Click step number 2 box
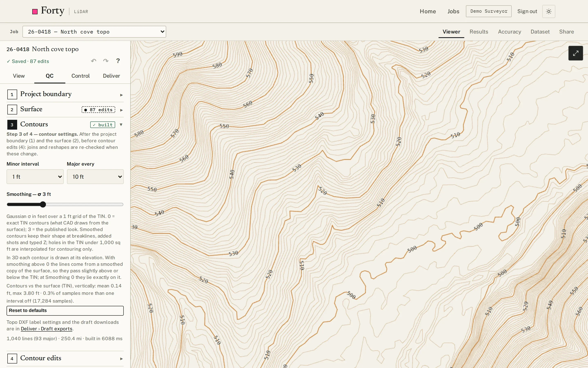This screenshot has width=588, height=368. point(12,110)
